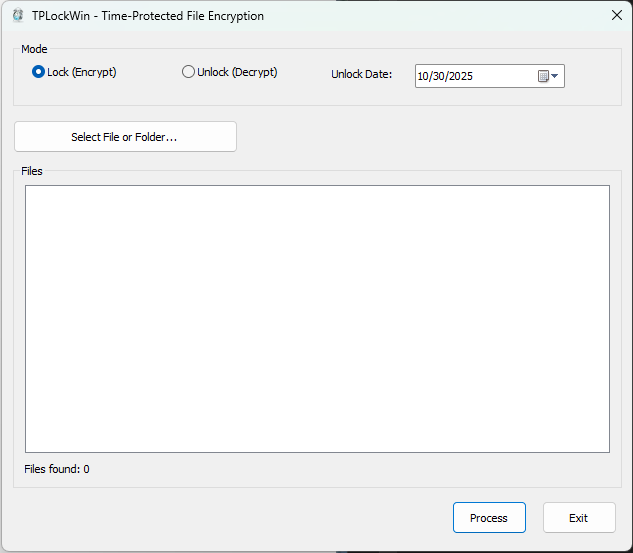
Task: Click the "Files found: 0" status text
Action: tap(57, 469)
